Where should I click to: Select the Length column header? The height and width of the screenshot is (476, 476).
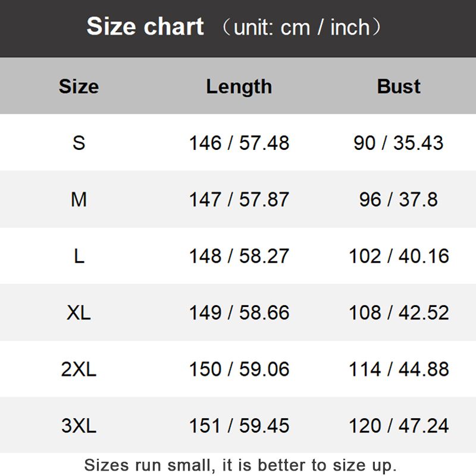239,86
